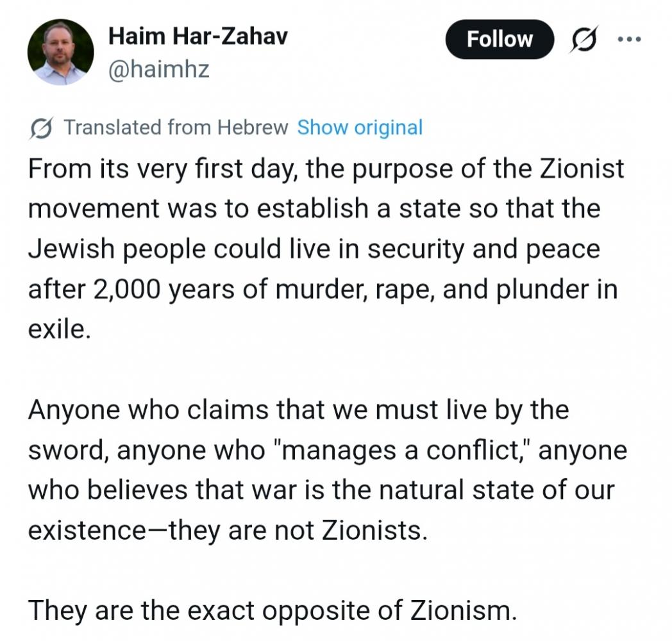Open the three-dot more options menu

[x=628, y=38]
